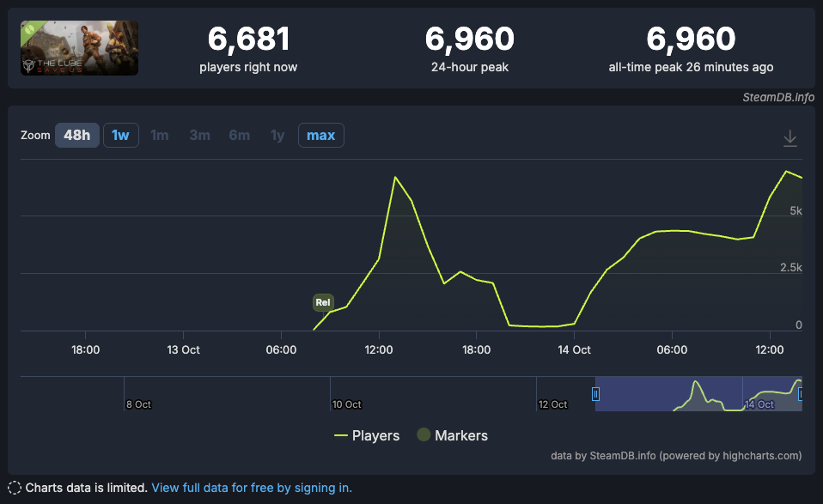The height and width of the screenshot is (504, 823).
Task: Open the View full data sign-in link
Action: 252,488
